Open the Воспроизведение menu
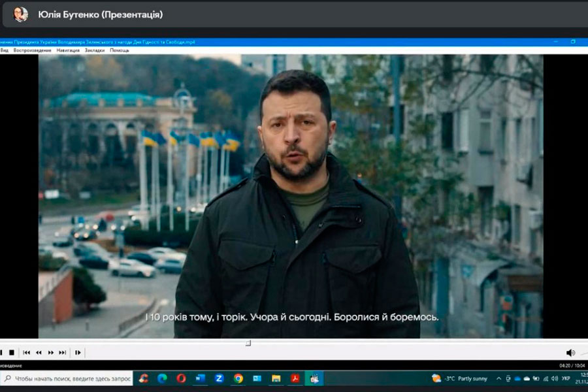 coord(33,50)
